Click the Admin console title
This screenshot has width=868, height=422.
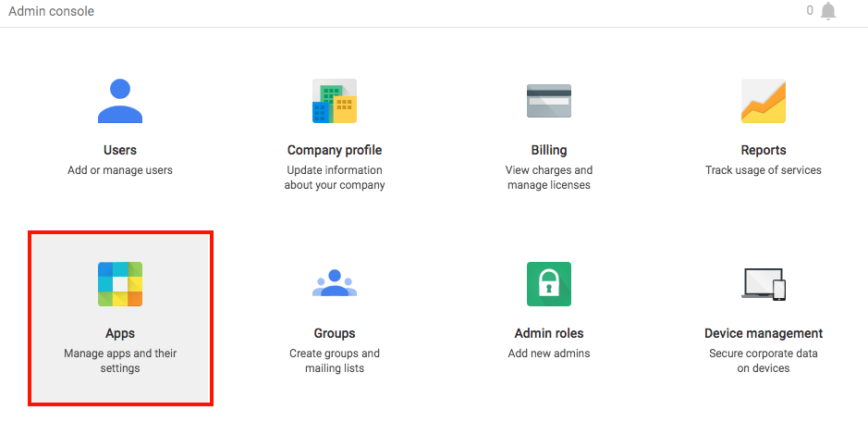52,11
